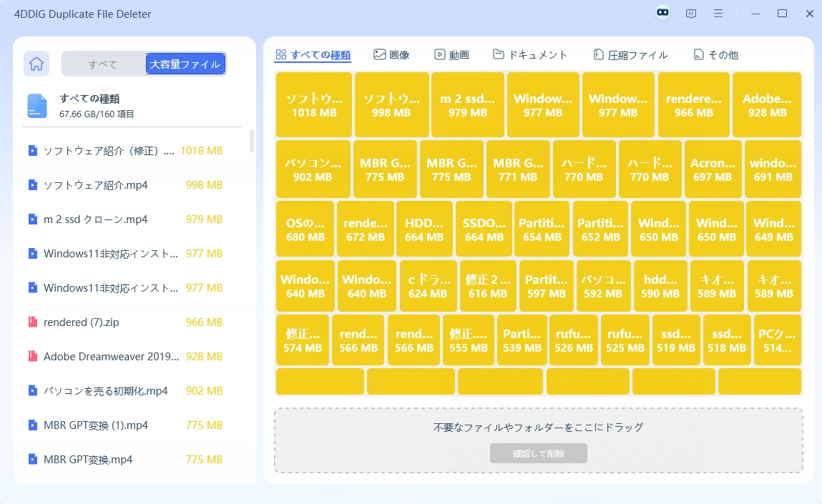Click the rendere... 966 MB tile
822x504 pixels.
click(693, 105)
